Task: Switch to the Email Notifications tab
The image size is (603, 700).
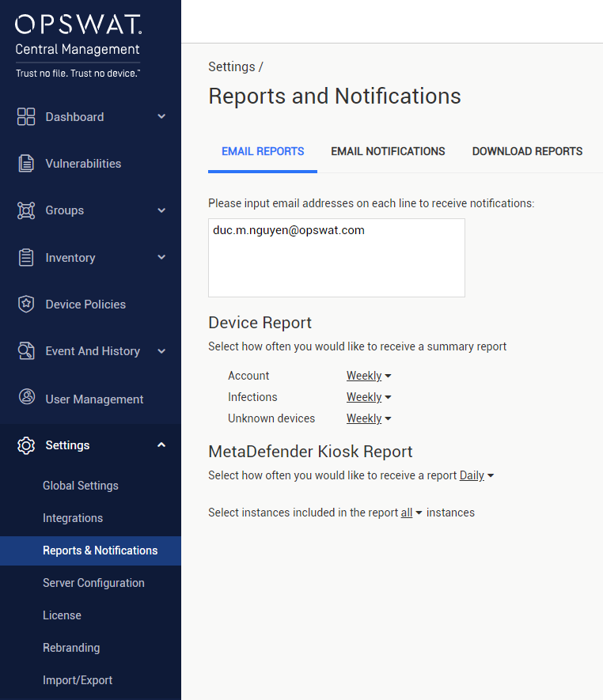Action: [x=388, y=151]
